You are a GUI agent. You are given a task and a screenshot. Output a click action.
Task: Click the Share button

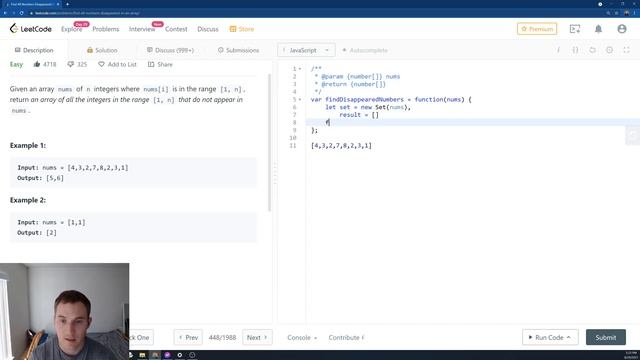click(x=160, y=64)
